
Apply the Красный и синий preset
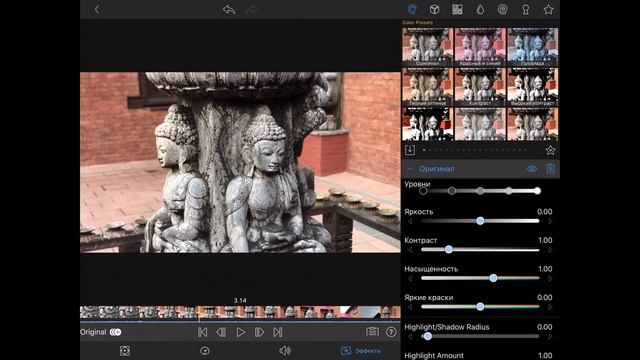pos(480,47)
